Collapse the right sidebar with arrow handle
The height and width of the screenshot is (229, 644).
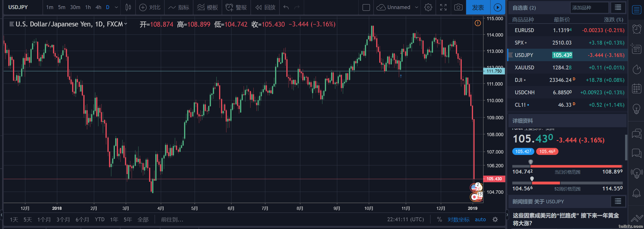[507, 215]
